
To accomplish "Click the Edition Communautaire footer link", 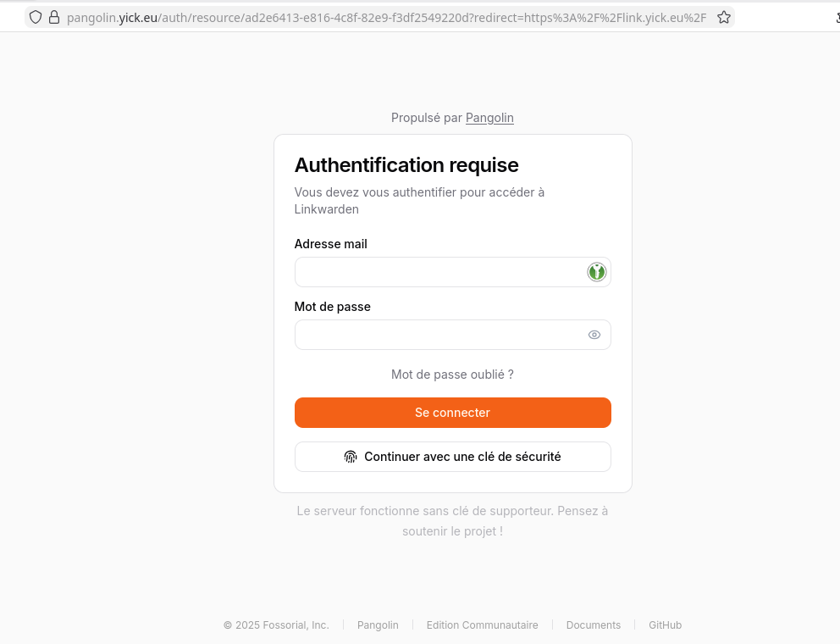I will point(482,625).
